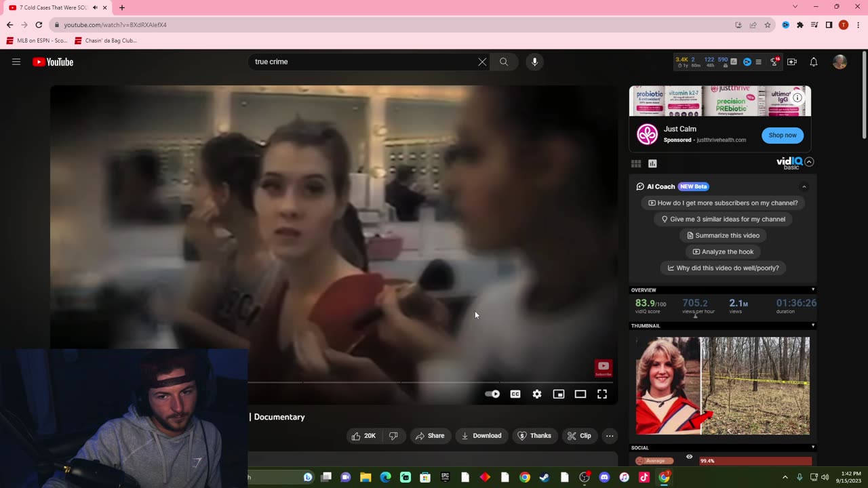Image resolution: width=868 pixels, height=488 pixels.
Task: Toggle theater mode view
Action: click(x=580, y=394)
